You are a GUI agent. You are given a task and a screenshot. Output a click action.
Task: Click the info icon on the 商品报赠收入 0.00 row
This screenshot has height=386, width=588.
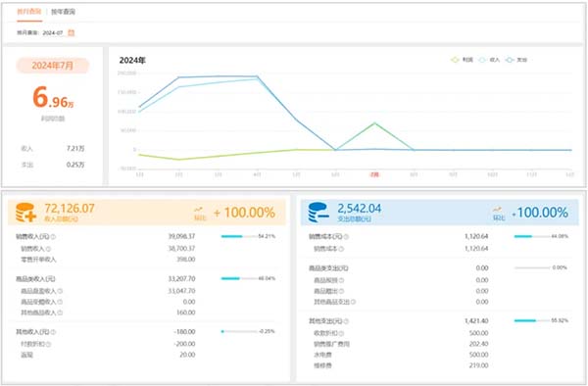60,302
